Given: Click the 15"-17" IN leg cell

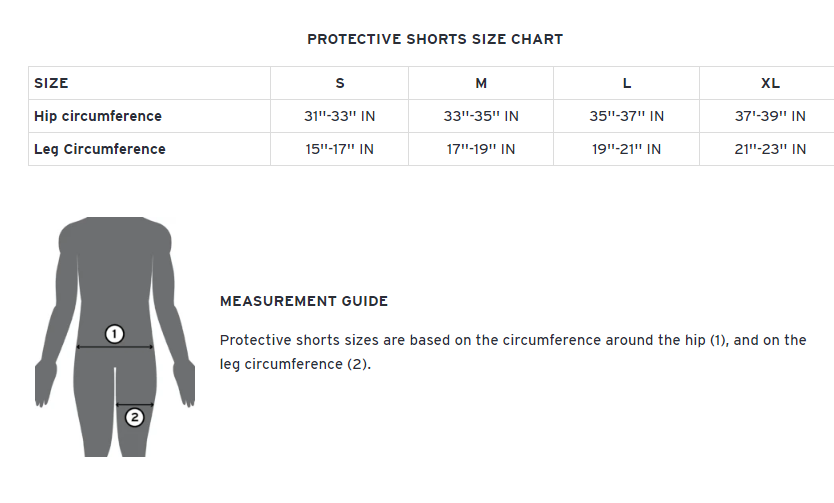Looking at the screenshot, I should [x=339, y=149].
